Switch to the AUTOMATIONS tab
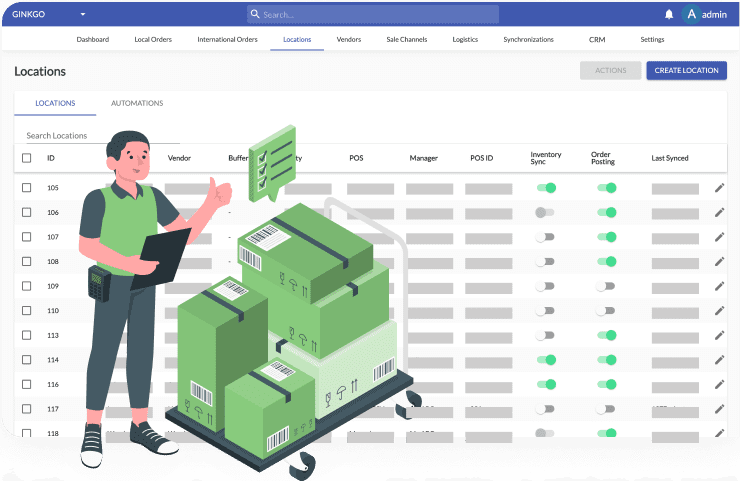Screen dimensions: 740x481 click(137, 103)
